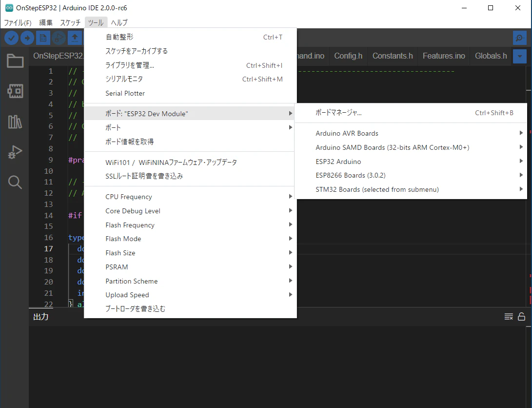Viewport: 532px width, 408px height.
Task: Expand ESP8266 Boards (3.0.2) submenu
Action: (x=411, y=176)
